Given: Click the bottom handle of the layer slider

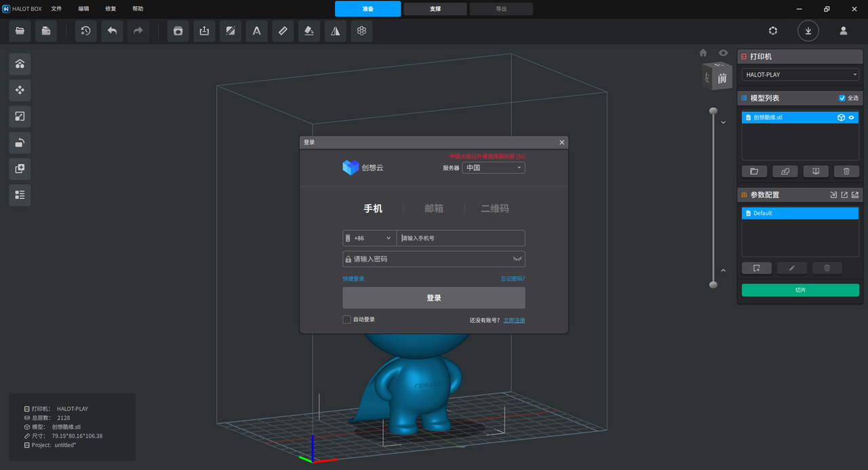Looking at the screenshot, I should pos(713,285).
